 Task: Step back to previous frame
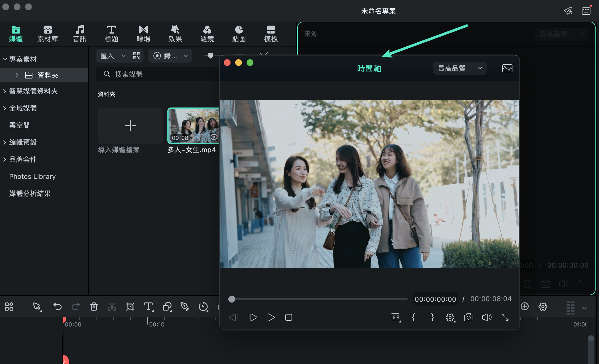click(x=233, y=317)
